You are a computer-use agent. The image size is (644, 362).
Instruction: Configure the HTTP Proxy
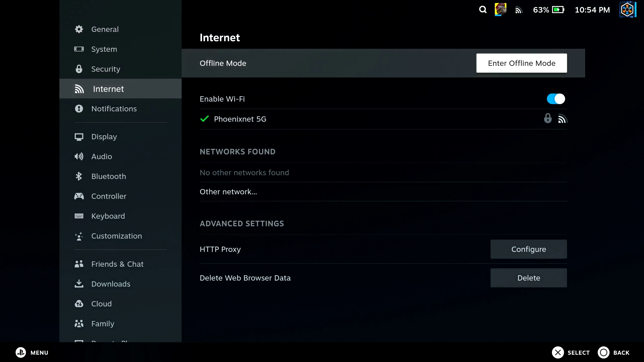pos(529,249)
